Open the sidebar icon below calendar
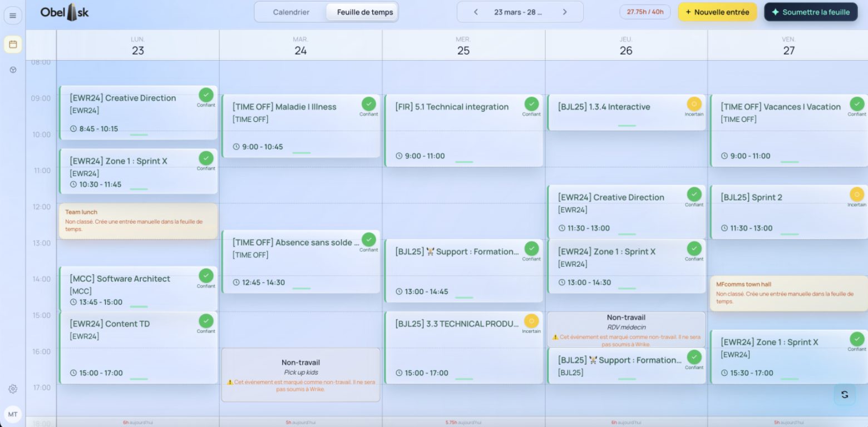 click(13, 70)
